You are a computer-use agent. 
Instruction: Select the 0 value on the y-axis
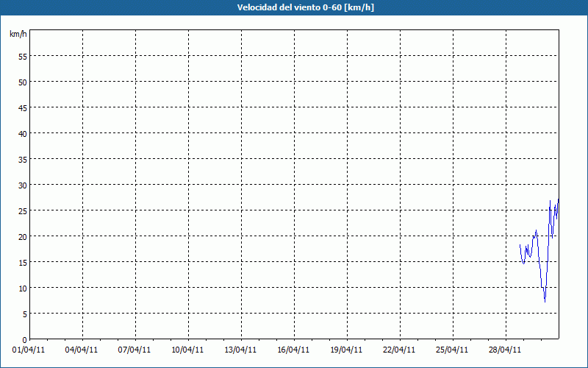click(x=25, y=340)
